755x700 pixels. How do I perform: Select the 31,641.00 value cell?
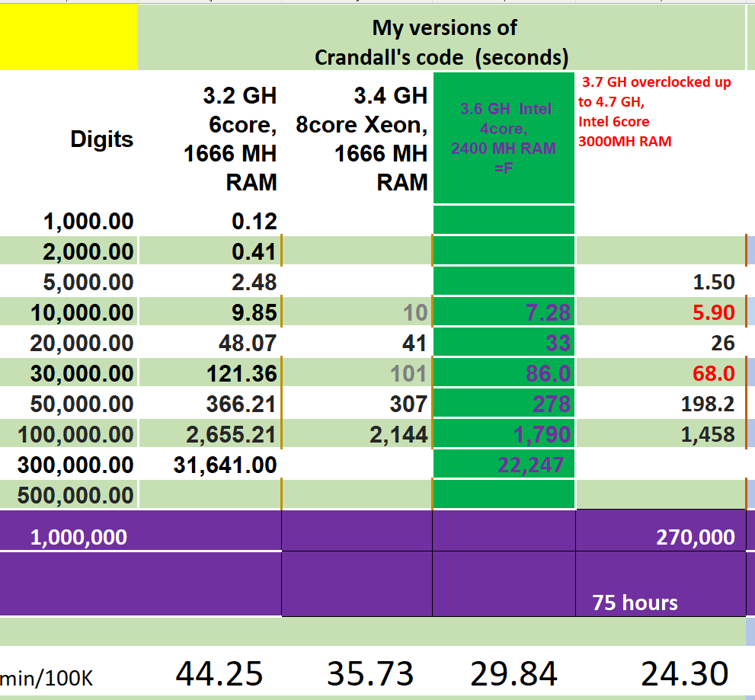(x=225, y=465)
